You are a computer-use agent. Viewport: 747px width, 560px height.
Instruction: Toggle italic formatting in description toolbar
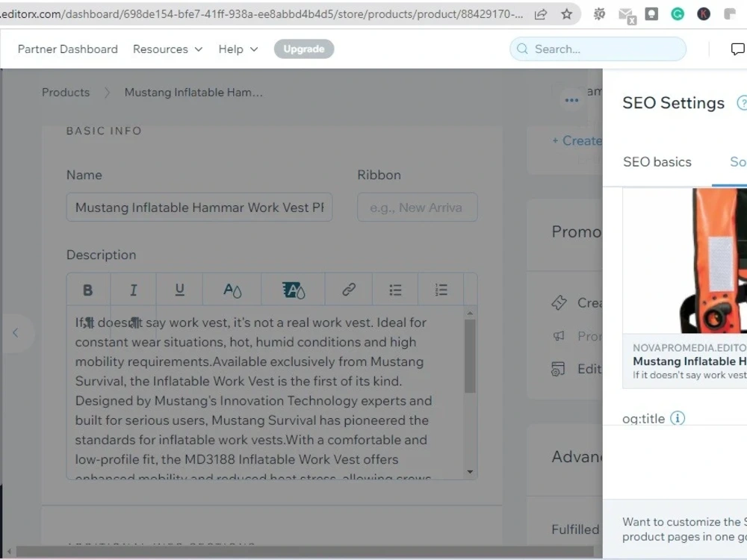click(x=134, y=290)
